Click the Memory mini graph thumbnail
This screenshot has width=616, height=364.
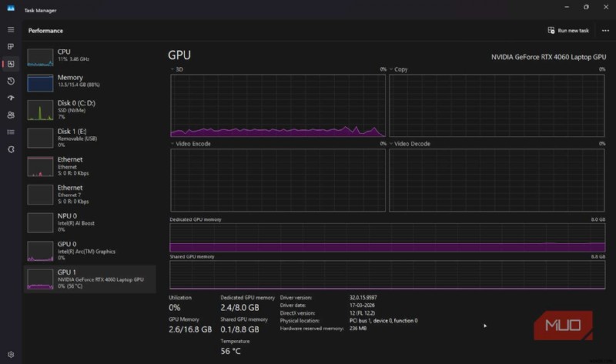[40, 83]
